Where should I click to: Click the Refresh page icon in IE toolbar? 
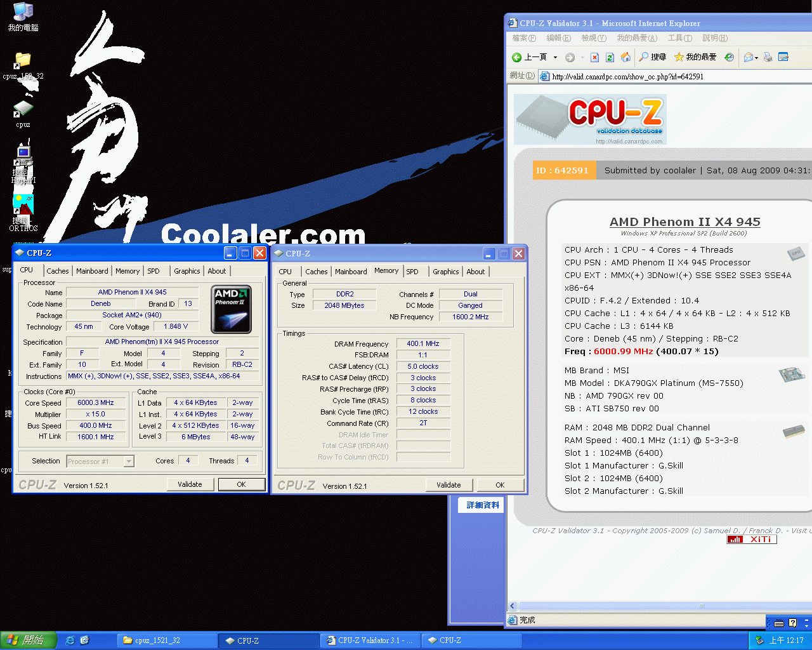click(610, 57)
